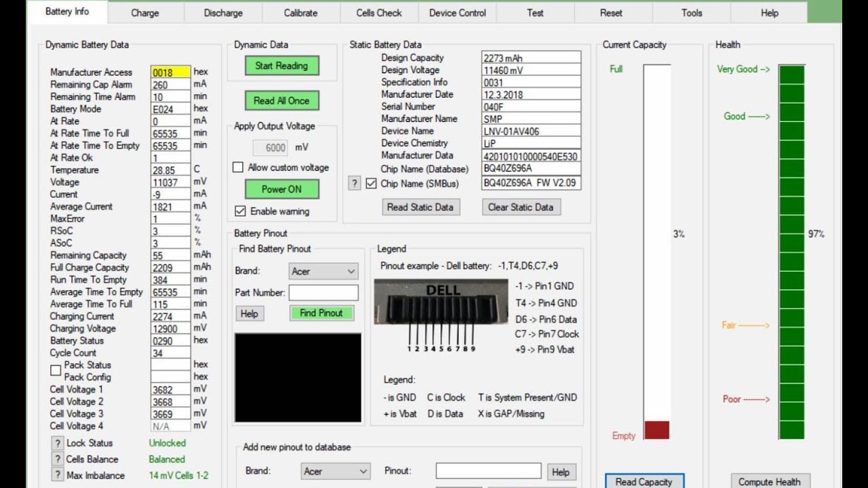Click Start Reading button
Image resolution: width=868 pixels, height=488 pixels.
tap(281, 66)
